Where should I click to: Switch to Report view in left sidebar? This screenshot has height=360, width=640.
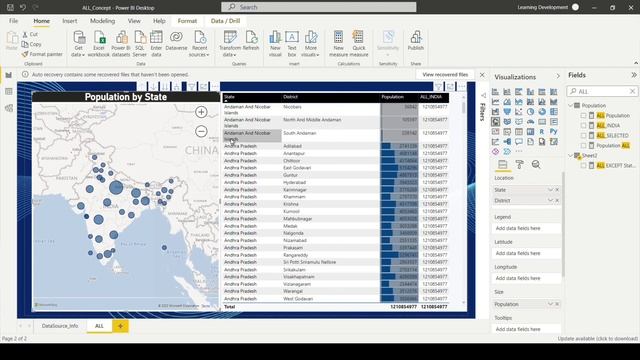[x=9, y=75]
